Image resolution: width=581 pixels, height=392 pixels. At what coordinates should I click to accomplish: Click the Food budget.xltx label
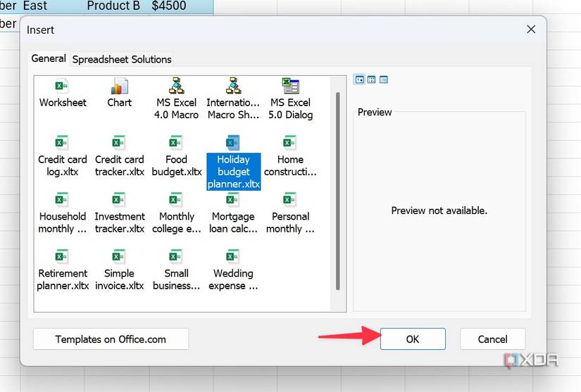click(x=177, y=166)
